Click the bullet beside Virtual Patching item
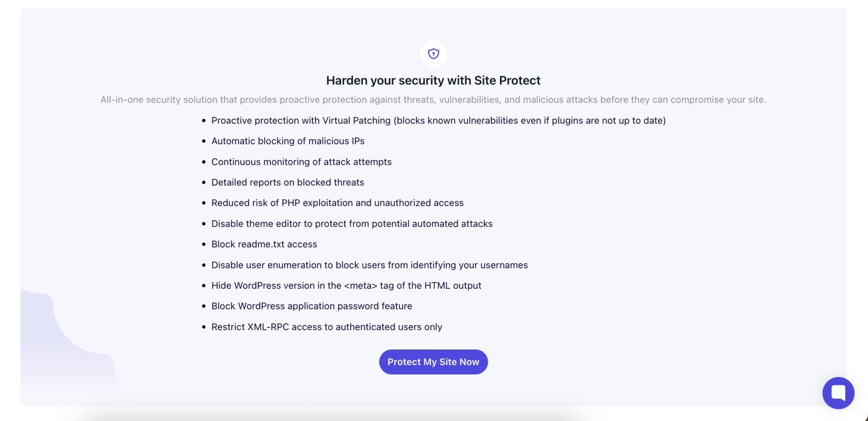 (x=203, y=121)
